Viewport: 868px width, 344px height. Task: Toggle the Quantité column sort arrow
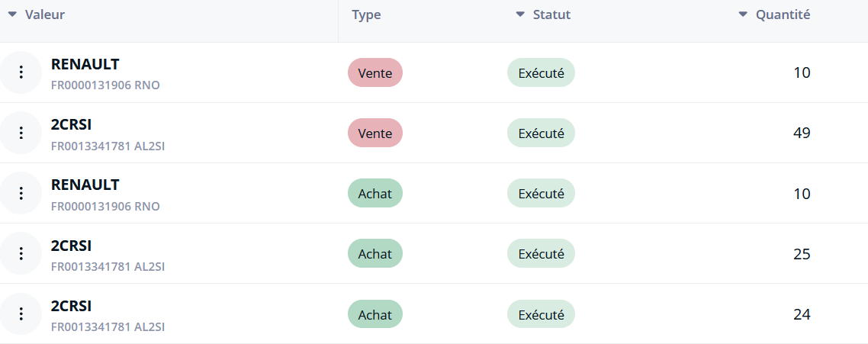(x=743, y=14)
